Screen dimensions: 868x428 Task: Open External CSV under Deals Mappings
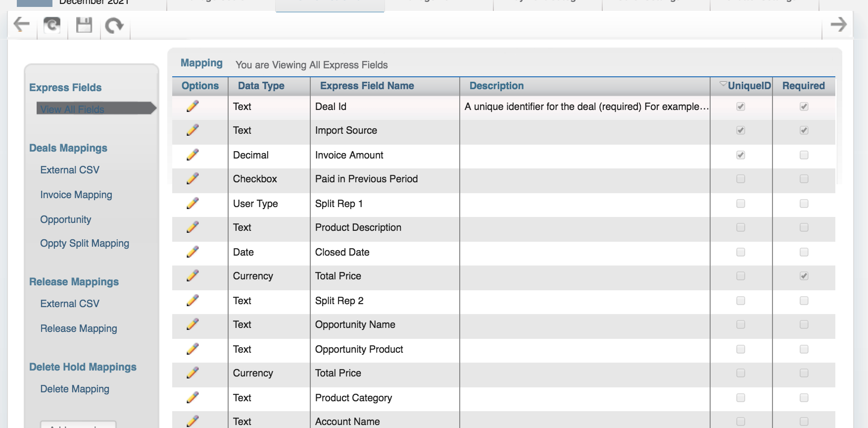click(x=70, y=170)
